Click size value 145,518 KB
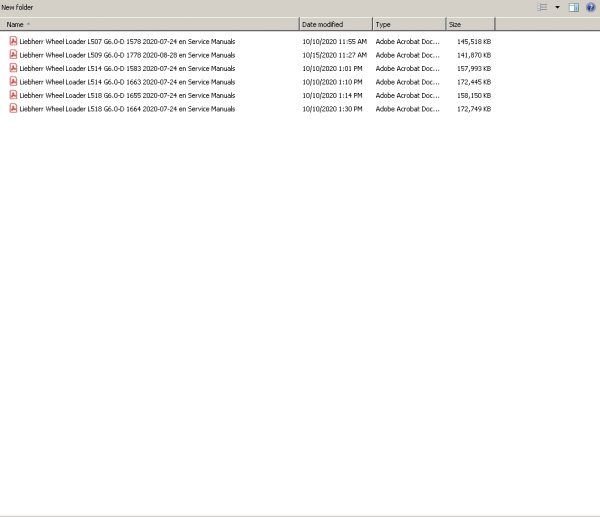The image size is (600, 517). [474, 42]
